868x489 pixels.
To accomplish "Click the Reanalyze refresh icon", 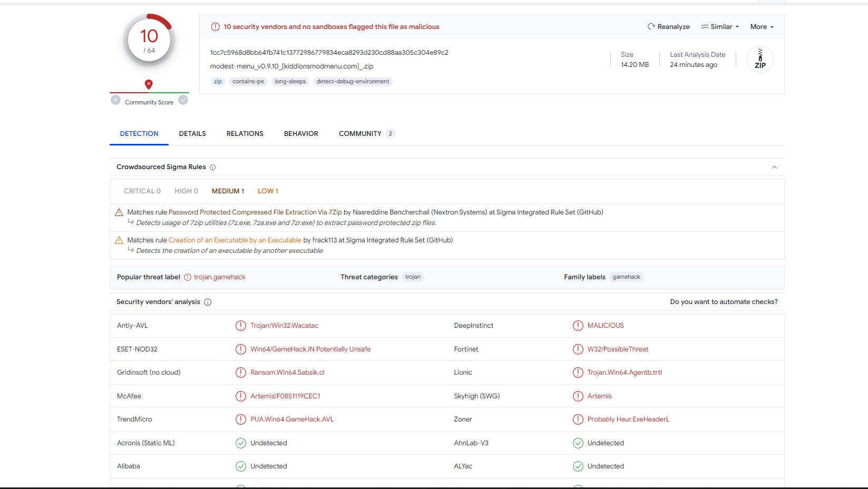I will [x=651, y=26].
